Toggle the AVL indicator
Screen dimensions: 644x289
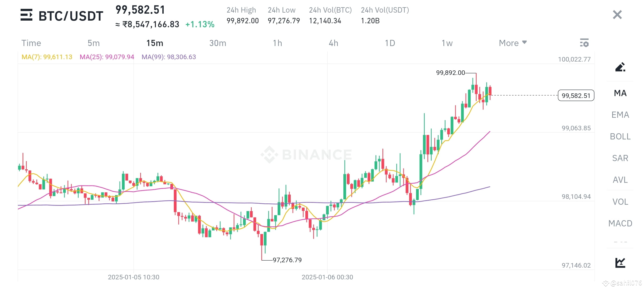point(620,180)
